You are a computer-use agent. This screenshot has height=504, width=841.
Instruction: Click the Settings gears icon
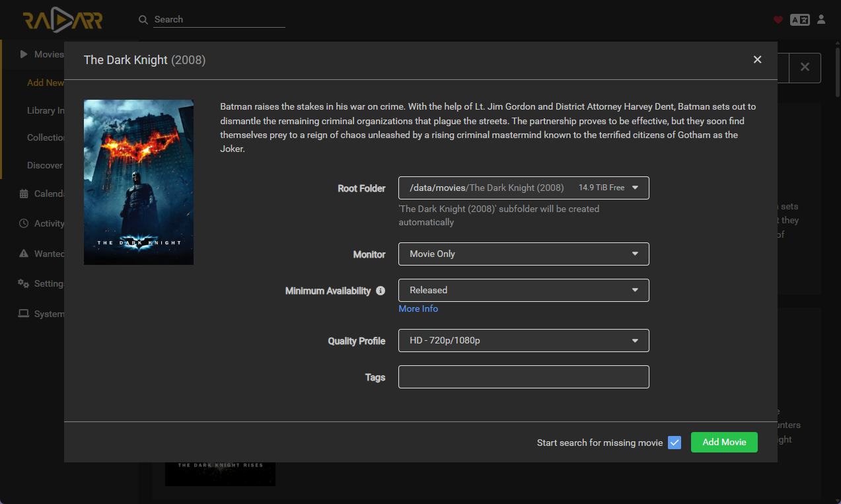[x=24, y=283]
